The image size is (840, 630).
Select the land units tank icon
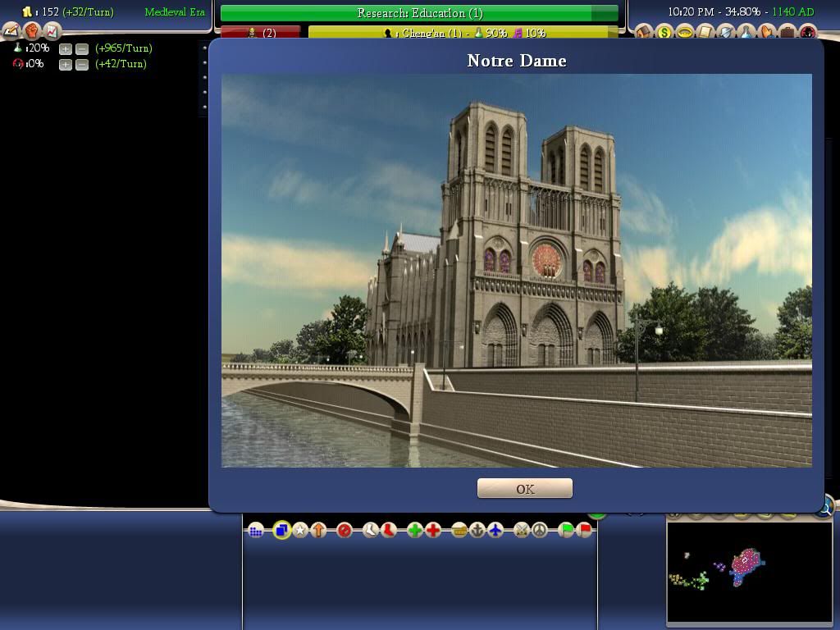point(459,531)
